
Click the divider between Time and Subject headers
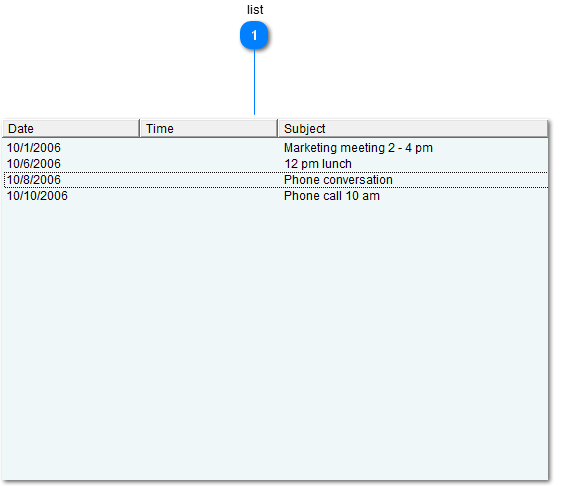[278, 128]
